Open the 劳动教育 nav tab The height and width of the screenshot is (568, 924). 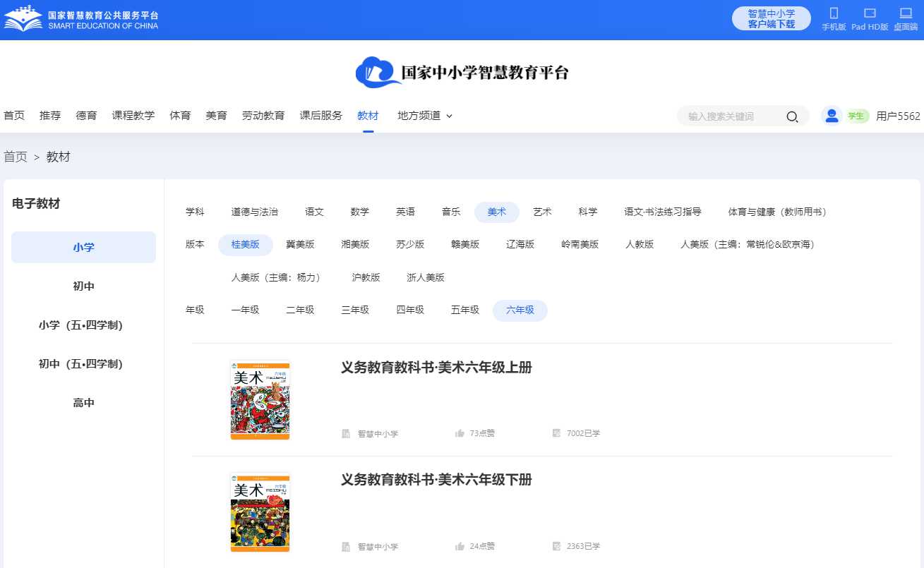[x=263, y=116]
